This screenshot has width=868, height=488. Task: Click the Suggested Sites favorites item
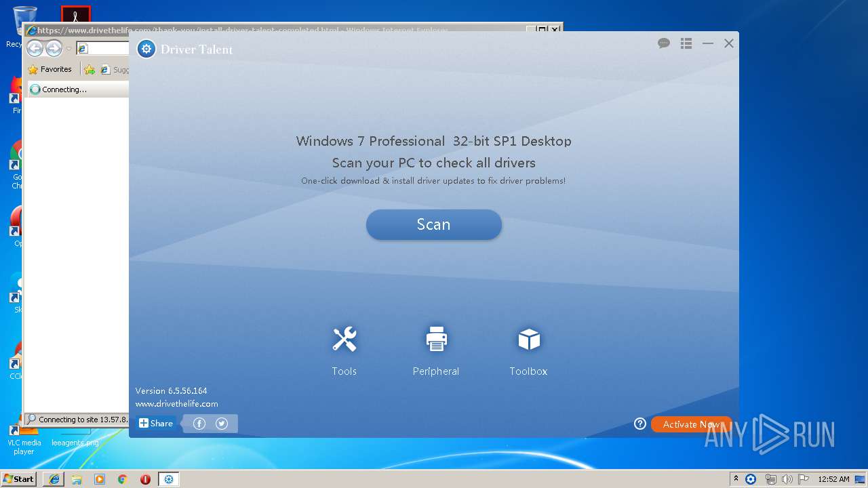[x=115, y=69]
